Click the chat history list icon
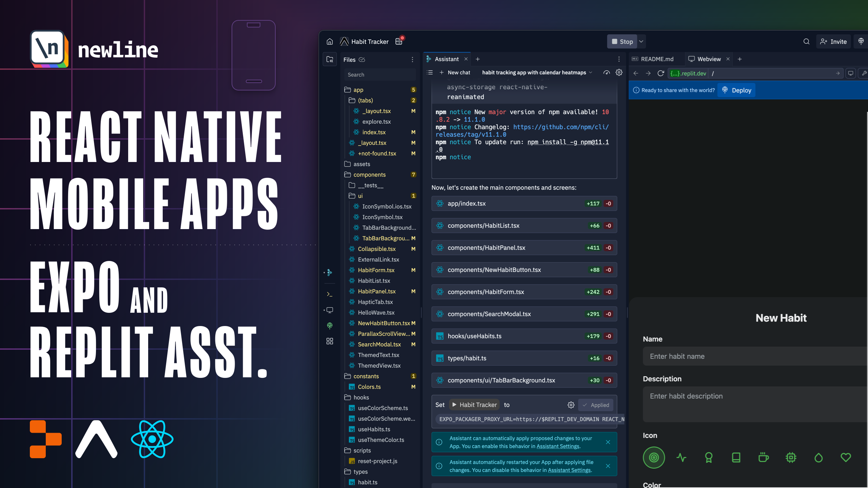The width and height of the screenshot is (868, 488). pos(430,73)
